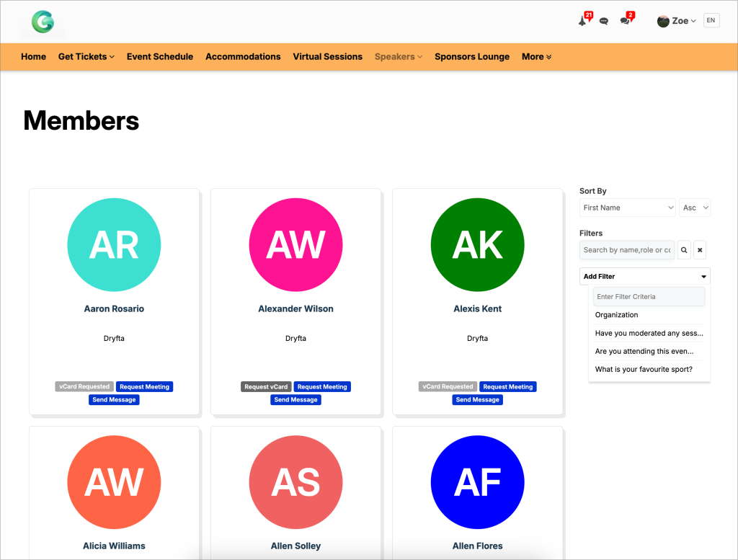Go to the Home menu item
The height and width of the screenshot is (560, 738).
tap(33, 56)
